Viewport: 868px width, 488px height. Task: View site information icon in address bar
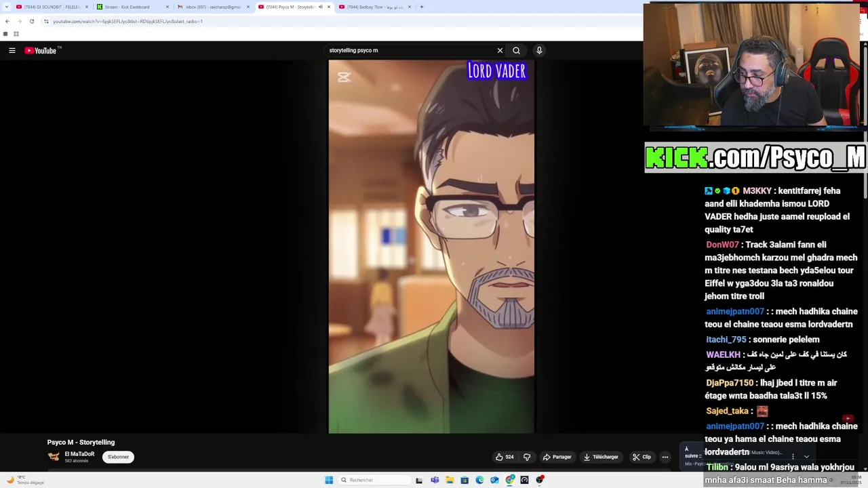[46, 21]
